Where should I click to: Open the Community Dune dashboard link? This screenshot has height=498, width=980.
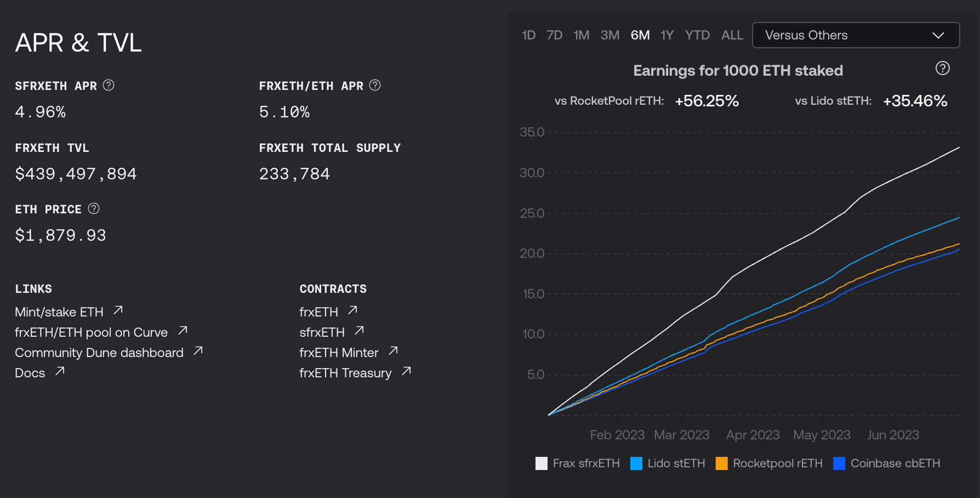(x=99, y=353)
